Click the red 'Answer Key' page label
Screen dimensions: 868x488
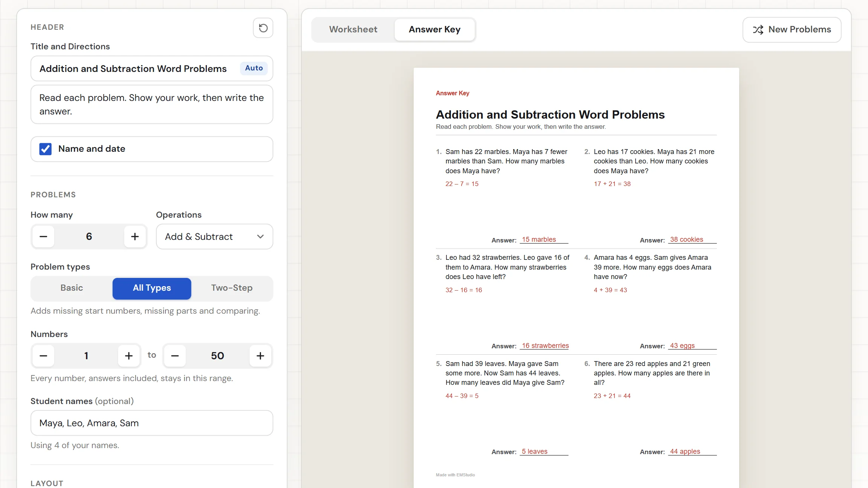tap(452, 93)
